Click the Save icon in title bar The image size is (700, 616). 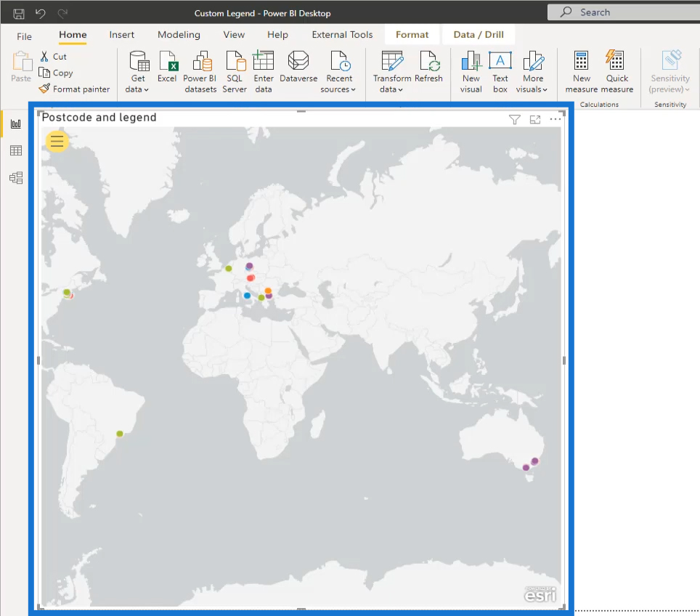pyautogui.click(x=19, y=14)
